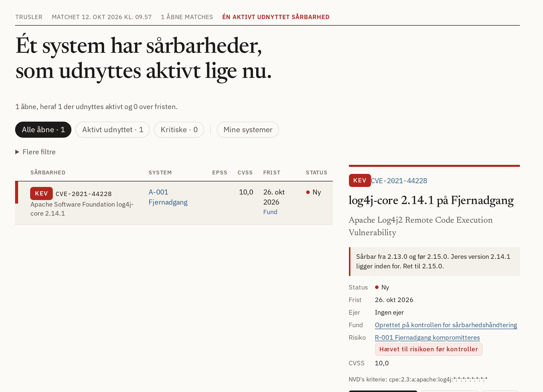Click the 'Sårbar fra 2.13.0' advisory note
Screen dimensions: 543x392
tap(434, 261)
